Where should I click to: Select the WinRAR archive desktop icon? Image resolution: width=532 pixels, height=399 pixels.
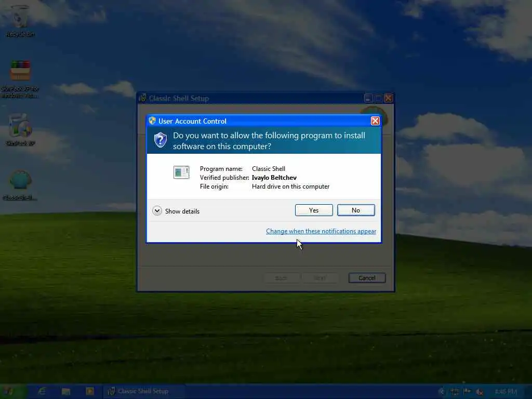(20, 79)
